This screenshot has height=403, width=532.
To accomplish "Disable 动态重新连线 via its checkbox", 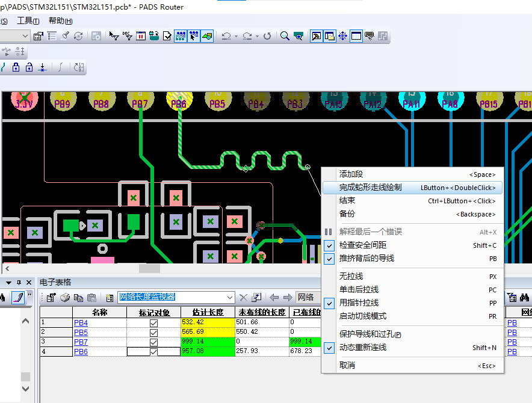I will click(x=329, y=347).
